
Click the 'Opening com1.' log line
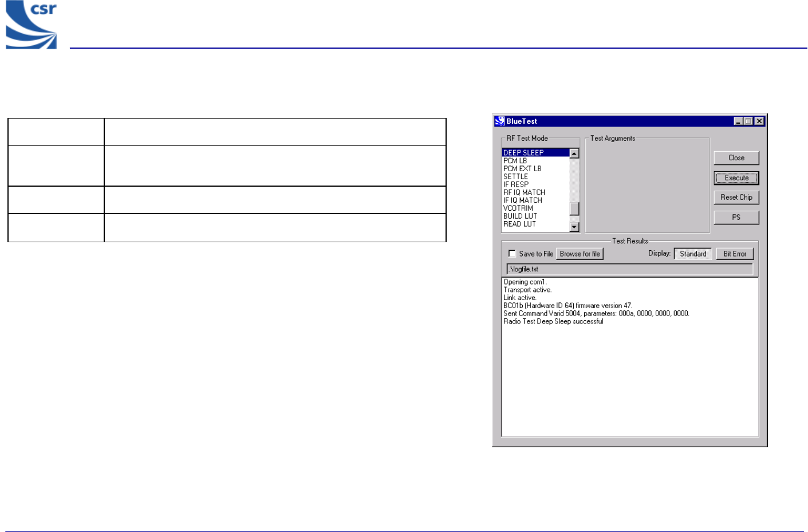click(525, 282)
